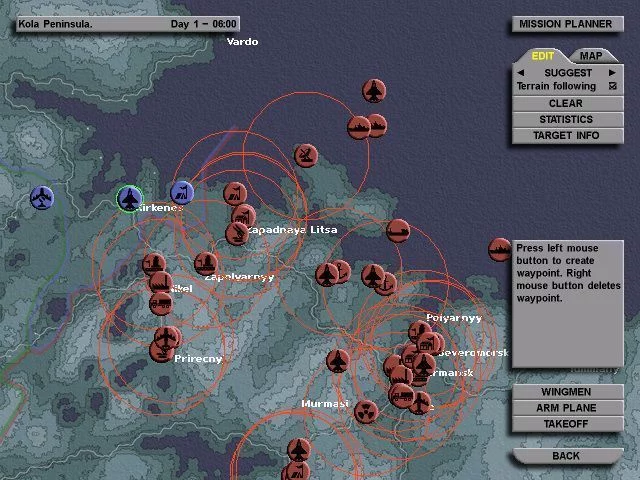Target the red truck icon in Murmansk cluster
The height and width of the screenshot is (480, 640).
pos(401,395)
